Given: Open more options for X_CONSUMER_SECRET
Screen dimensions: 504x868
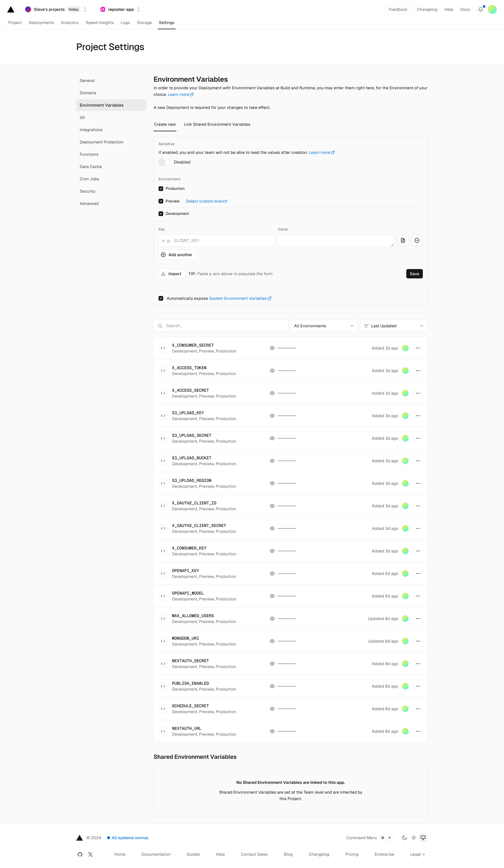Looking at the screenshot, I should (418, 348).
